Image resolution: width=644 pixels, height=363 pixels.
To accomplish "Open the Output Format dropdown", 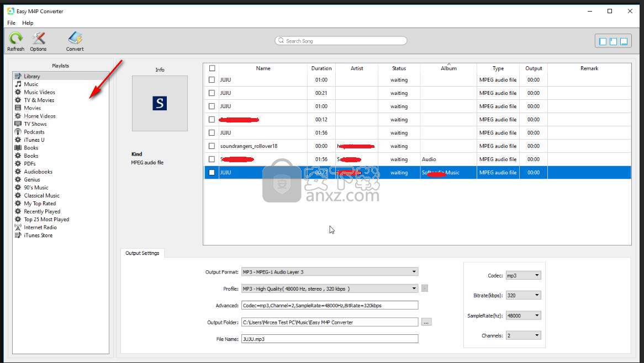I will [x=330, y=272].
